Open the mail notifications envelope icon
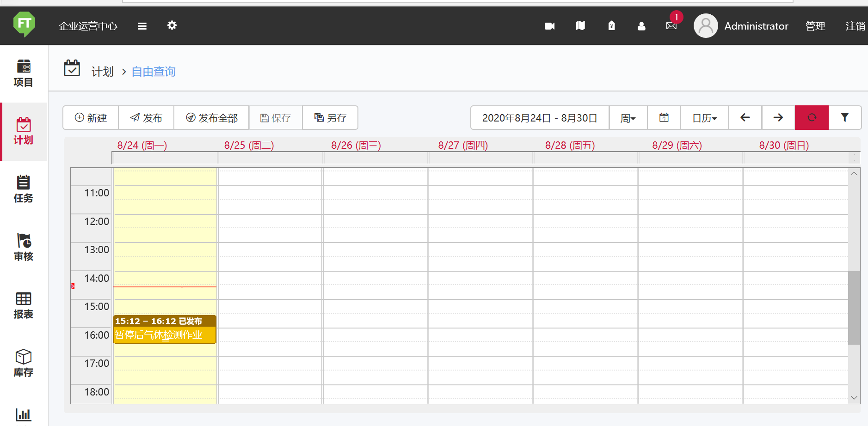 tap(671, 26)
